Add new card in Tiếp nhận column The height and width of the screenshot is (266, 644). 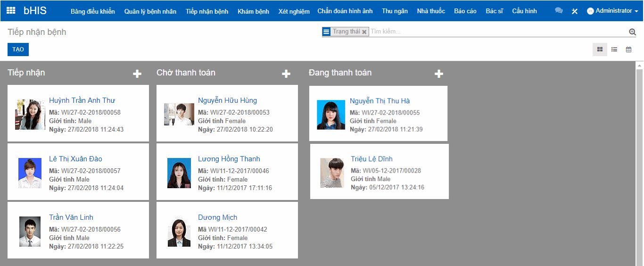click(137, 74)
